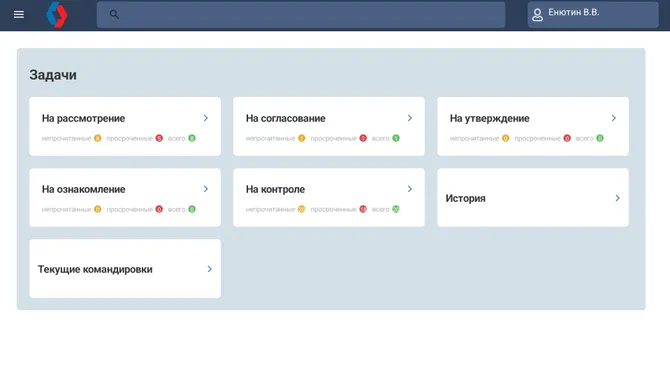670x376 pixels.
Task: Click На контроле unread orange badge
Action: click(302, 209)
